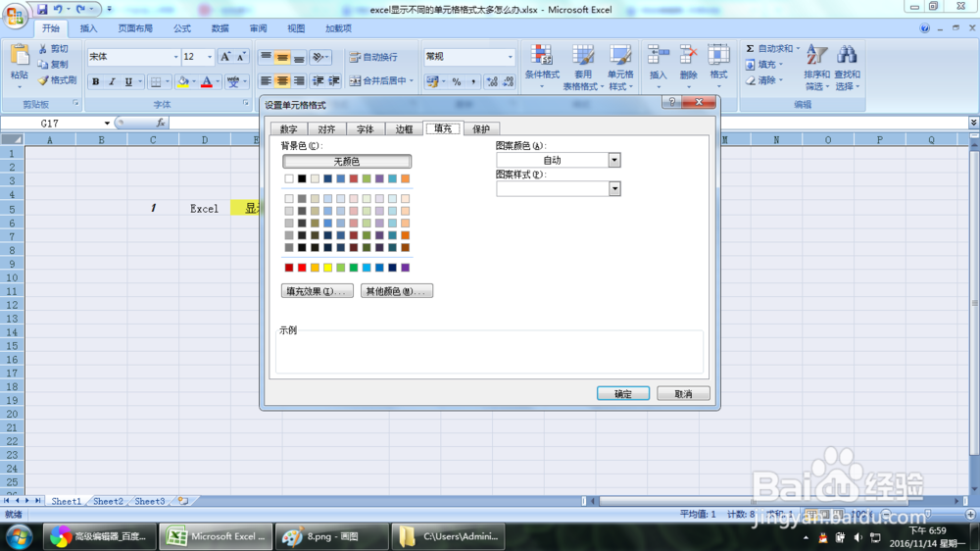Click the dialog help question mark button
Image resolution: width=980 pixels, height=551 pixels.
[x=672, y=101]
